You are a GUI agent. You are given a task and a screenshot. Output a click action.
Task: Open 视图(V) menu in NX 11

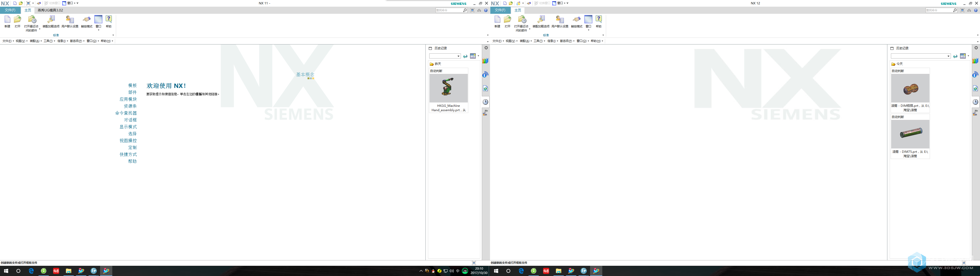coord(21,41)
